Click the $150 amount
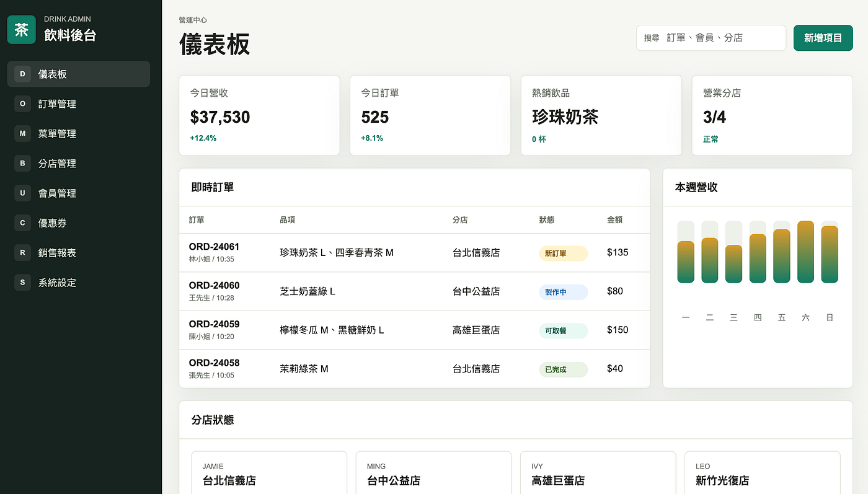868x494 pixels. pos(618,330)
